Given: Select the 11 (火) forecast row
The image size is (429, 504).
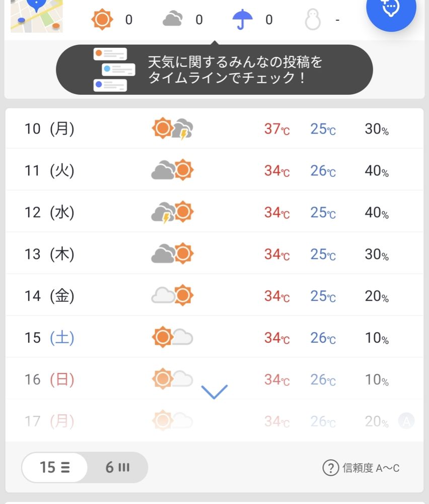Looking at the screenshot, I should [x=214, y=170].
